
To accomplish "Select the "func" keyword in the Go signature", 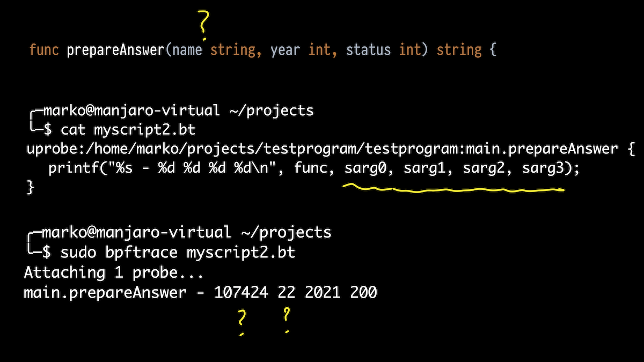I will pyautogui.click(x=44, y=50).
